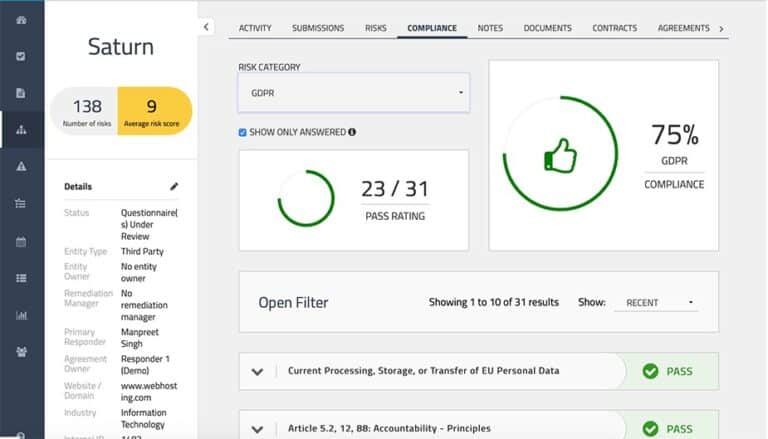
Task: Edit details with the pencil icon
Action: (174, 186)
